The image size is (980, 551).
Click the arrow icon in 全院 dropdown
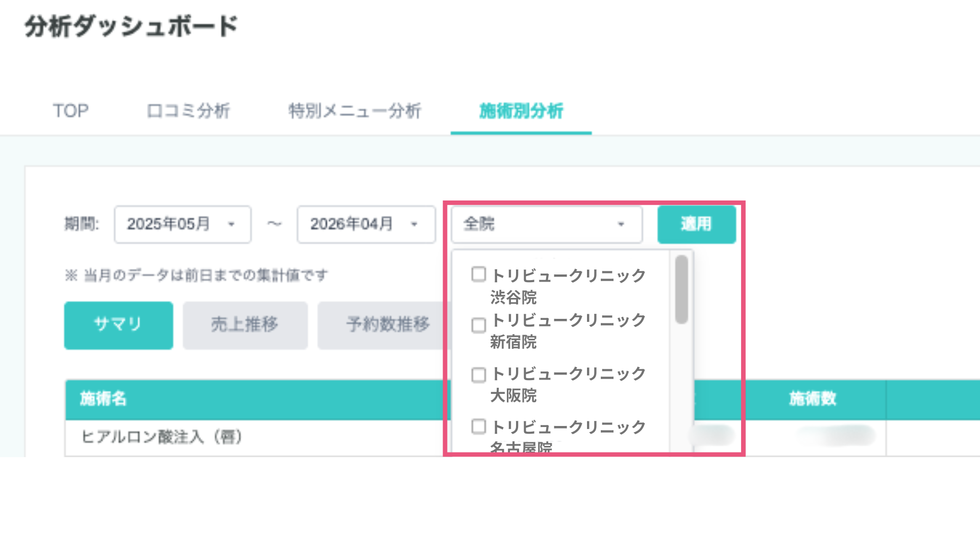[621, 224]
